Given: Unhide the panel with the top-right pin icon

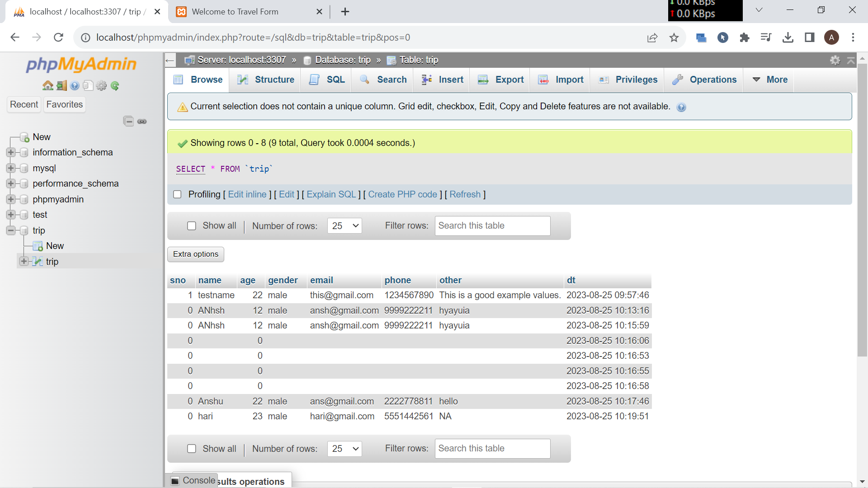Looking at the screenshot, I should (x=852, y=60).
